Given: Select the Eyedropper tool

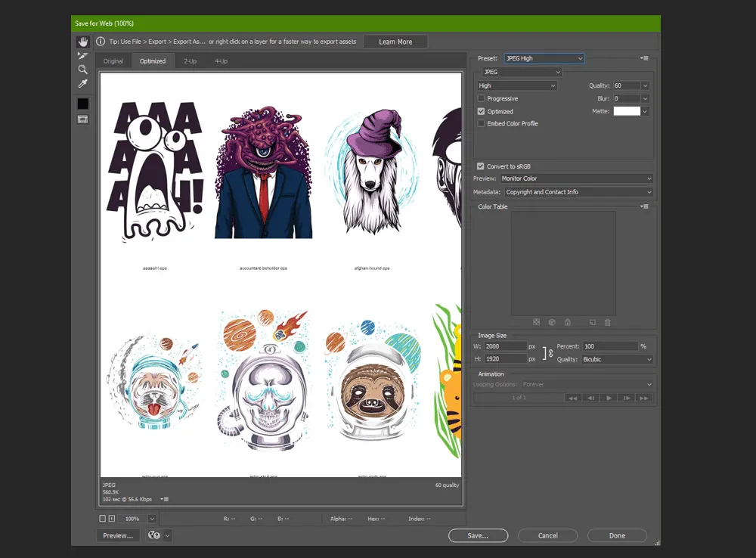Looking at the screenshot, I should 83,84.
